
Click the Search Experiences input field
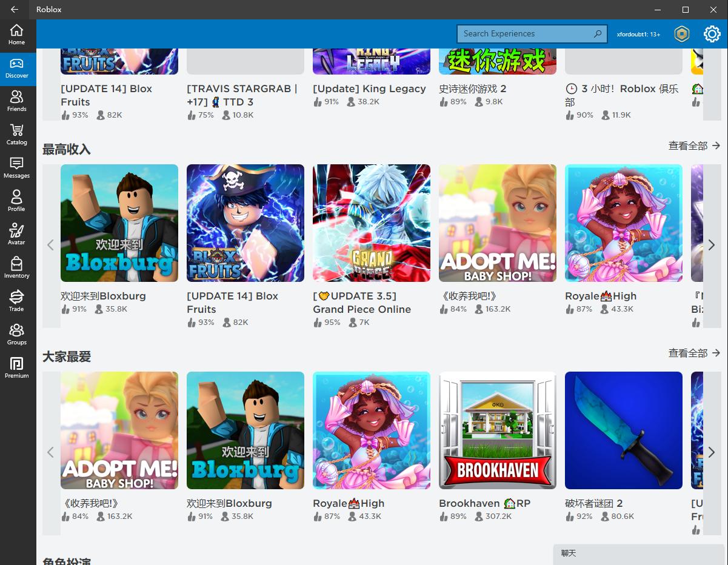click(x=525, y=34)
